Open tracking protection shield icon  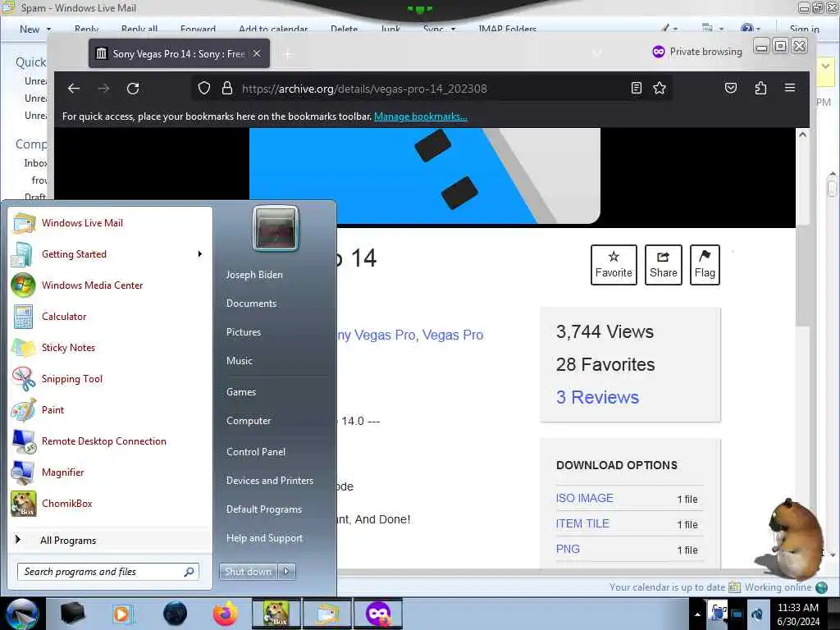(204, 89)
